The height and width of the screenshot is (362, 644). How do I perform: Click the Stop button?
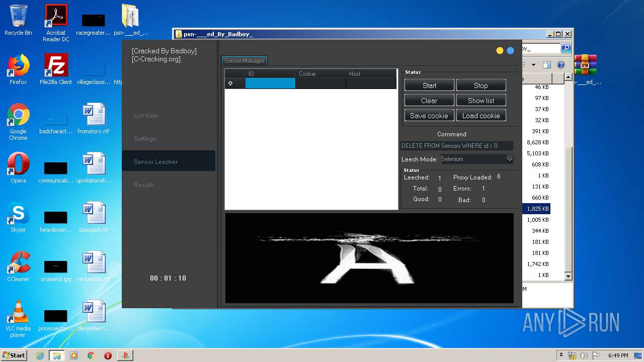pyautogui.click(x=481, y=85)
